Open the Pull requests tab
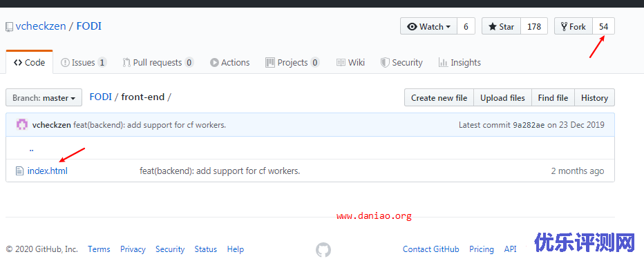This screenshot has height=261, width=644. tap(158, 62)
